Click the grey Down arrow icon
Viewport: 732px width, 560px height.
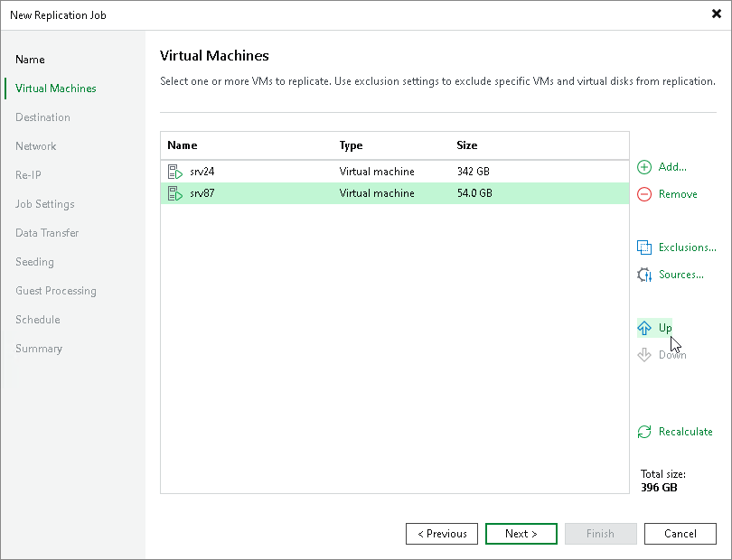644,355
